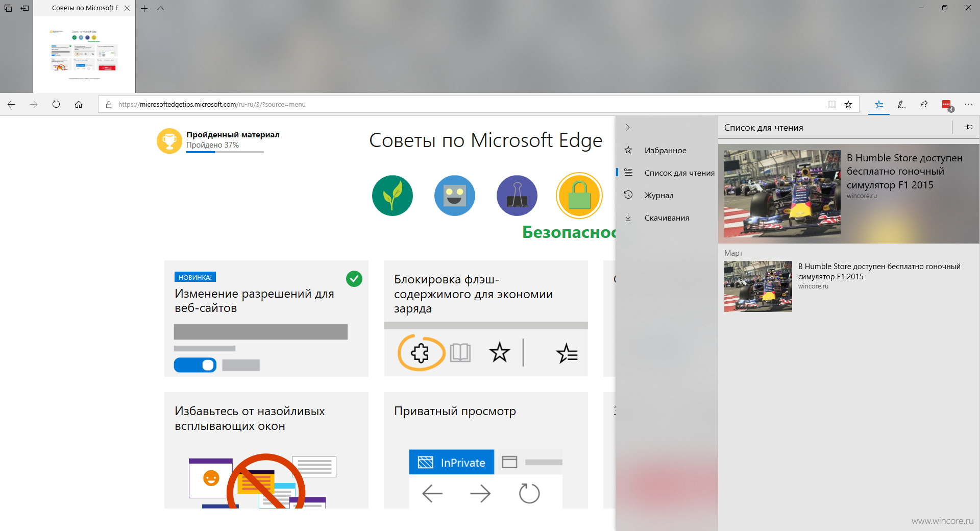Click the Пройденный материал label
This screenshot has width=980, height=531.
[233, 135]
